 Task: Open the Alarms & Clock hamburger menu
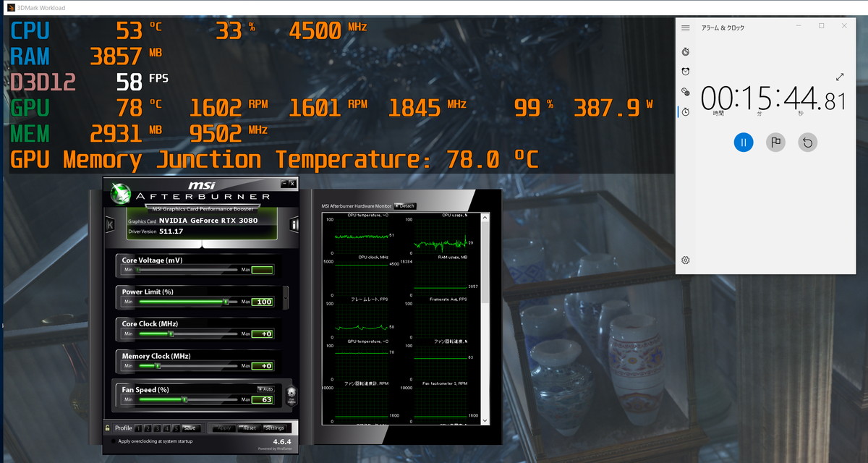[686, 27]
